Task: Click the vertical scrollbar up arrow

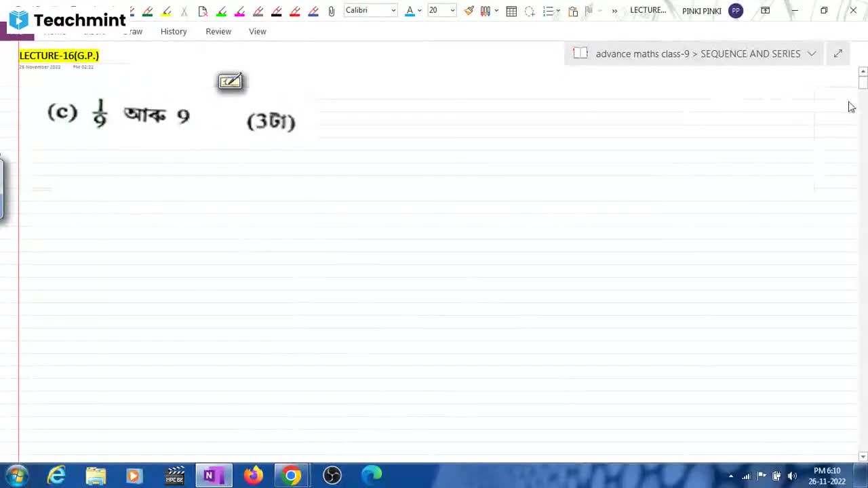Action: coord(863,71)
